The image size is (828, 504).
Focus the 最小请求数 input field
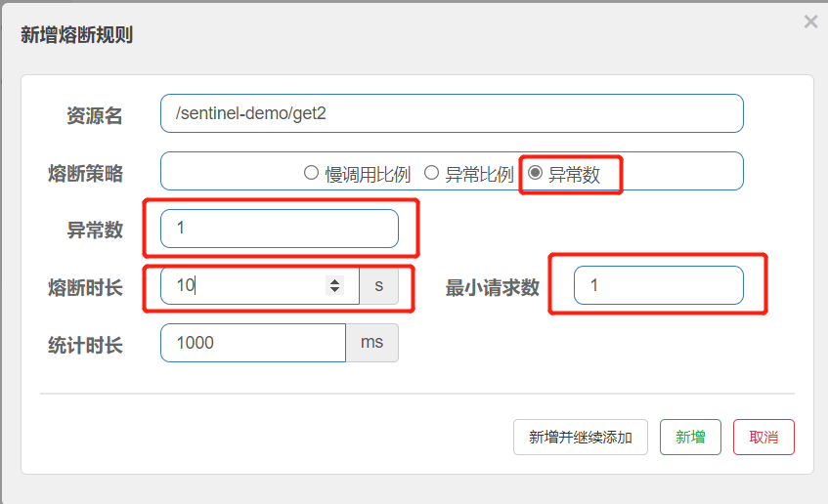658,285
